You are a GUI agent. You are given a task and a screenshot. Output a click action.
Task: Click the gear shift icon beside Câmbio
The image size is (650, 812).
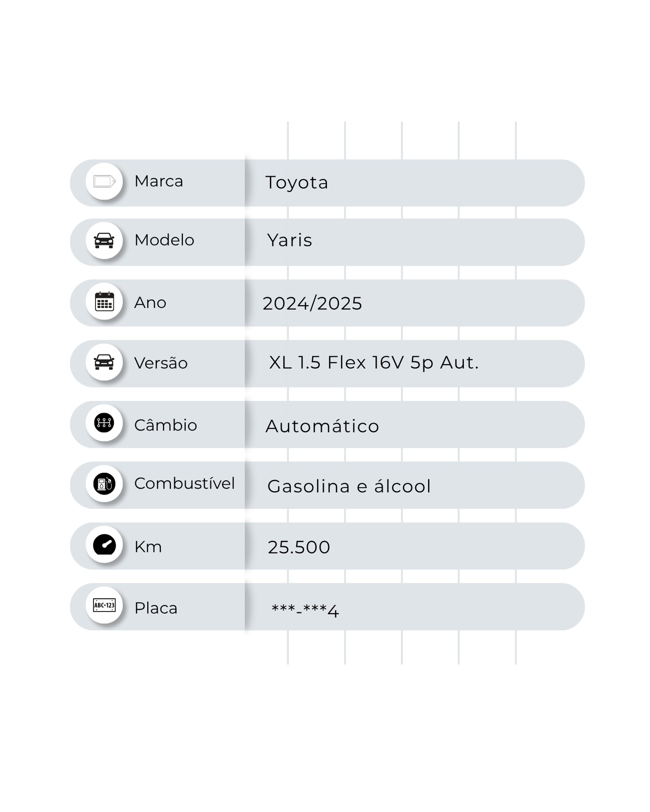104,423
